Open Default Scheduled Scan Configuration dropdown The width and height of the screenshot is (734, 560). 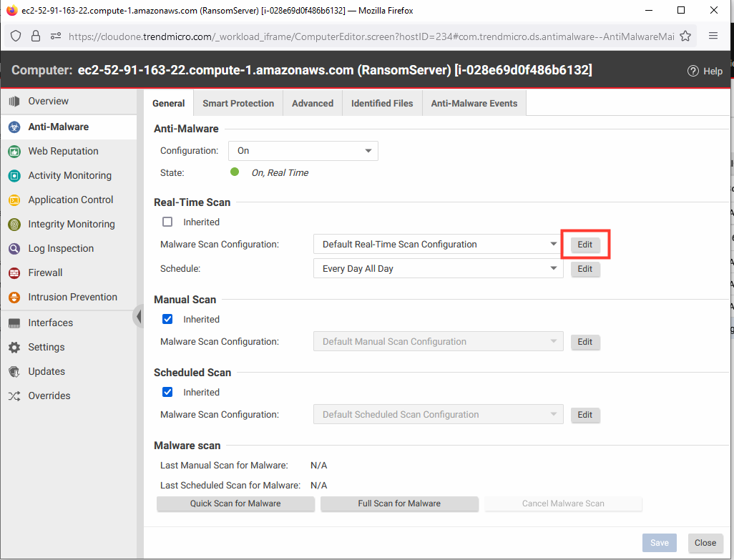438,415
